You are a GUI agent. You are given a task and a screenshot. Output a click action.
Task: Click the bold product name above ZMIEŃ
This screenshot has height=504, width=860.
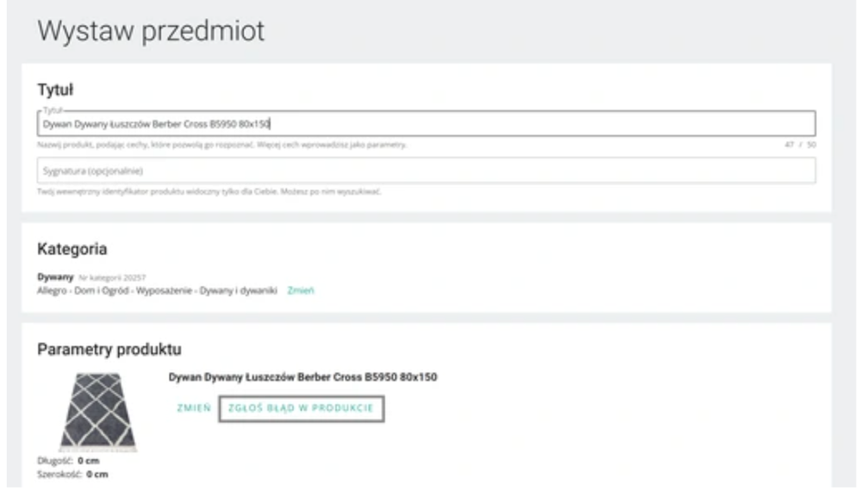[302, 376]
